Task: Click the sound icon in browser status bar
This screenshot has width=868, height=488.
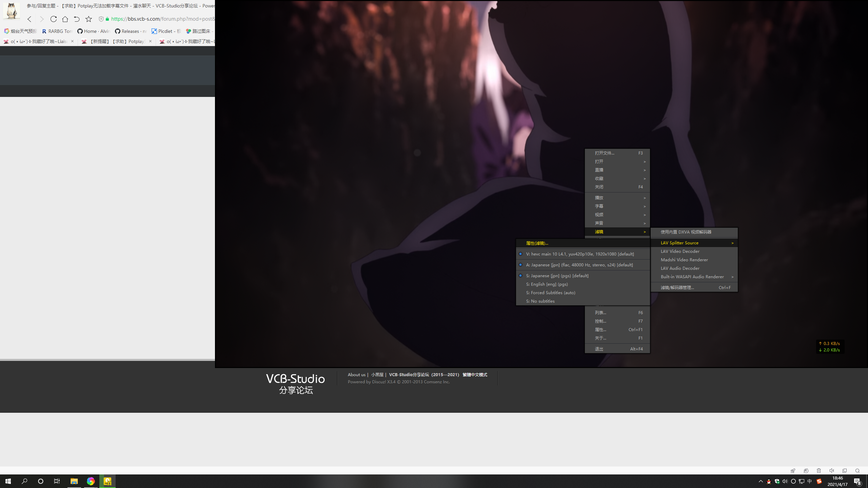Action: click(831, 471)
